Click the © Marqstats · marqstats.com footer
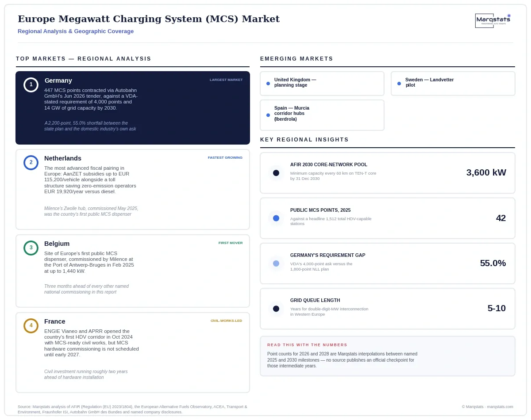Screen dimensions: 531x420 pos(488,407)
